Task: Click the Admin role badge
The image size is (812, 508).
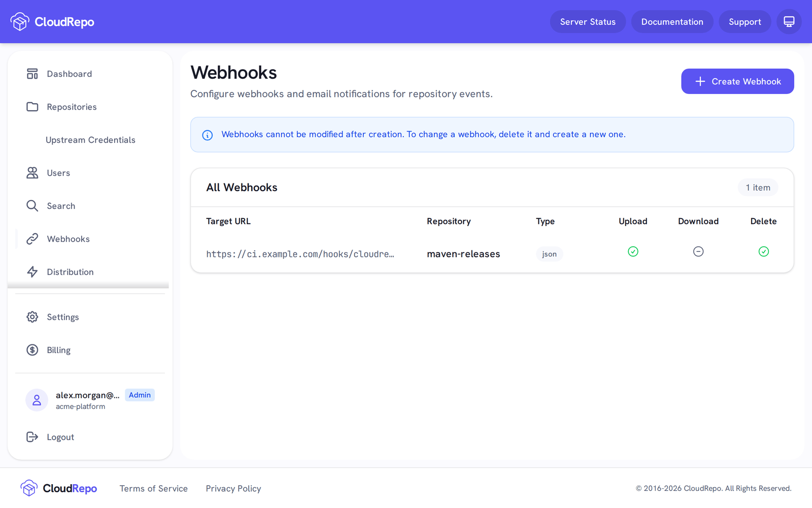Action: (140, 395)
